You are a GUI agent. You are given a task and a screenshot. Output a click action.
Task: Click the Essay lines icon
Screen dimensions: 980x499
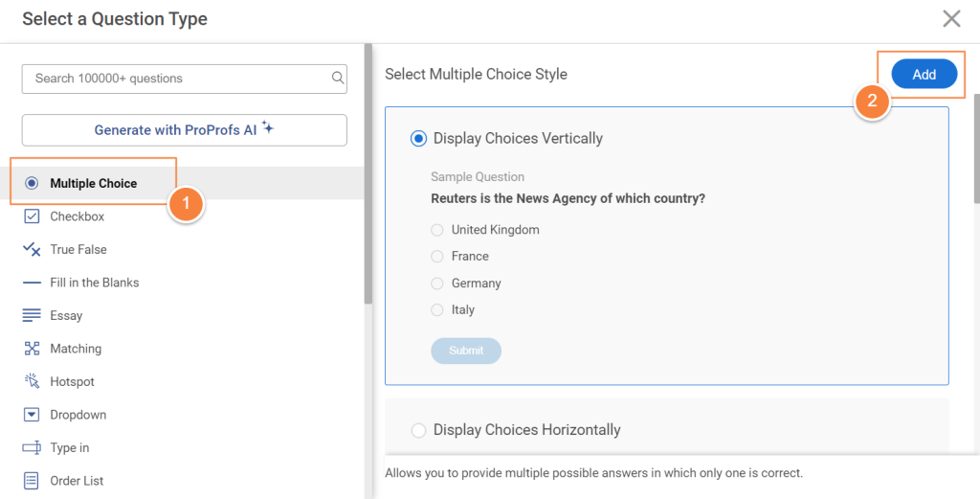[32, 315]
